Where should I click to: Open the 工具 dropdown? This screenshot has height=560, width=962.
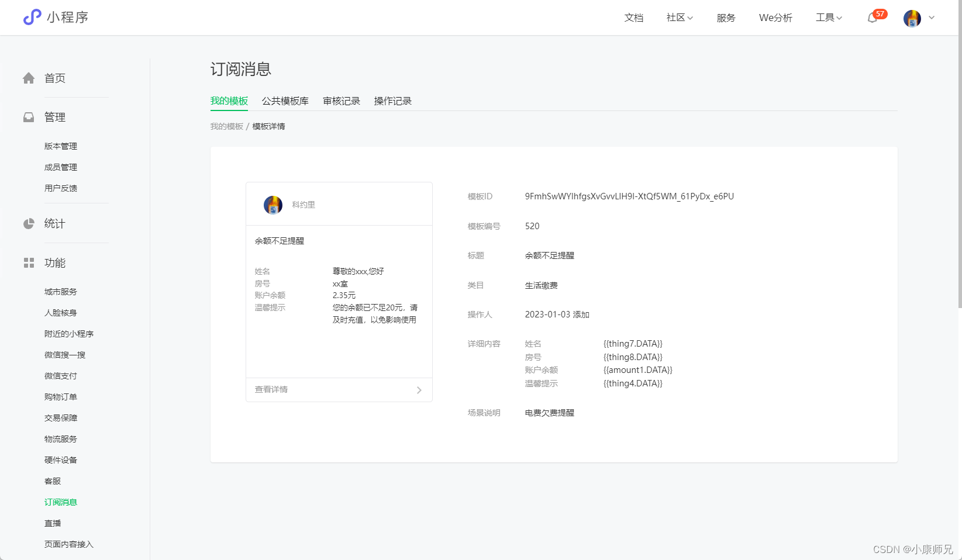pyautogui.click(x=827, y=18)
